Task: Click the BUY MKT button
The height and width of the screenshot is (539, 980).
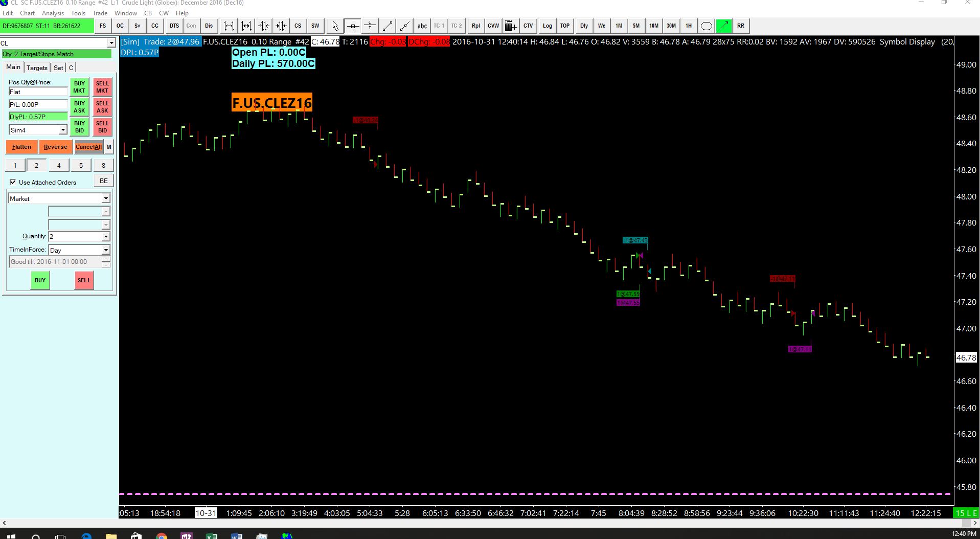Action: coord(79,87)
